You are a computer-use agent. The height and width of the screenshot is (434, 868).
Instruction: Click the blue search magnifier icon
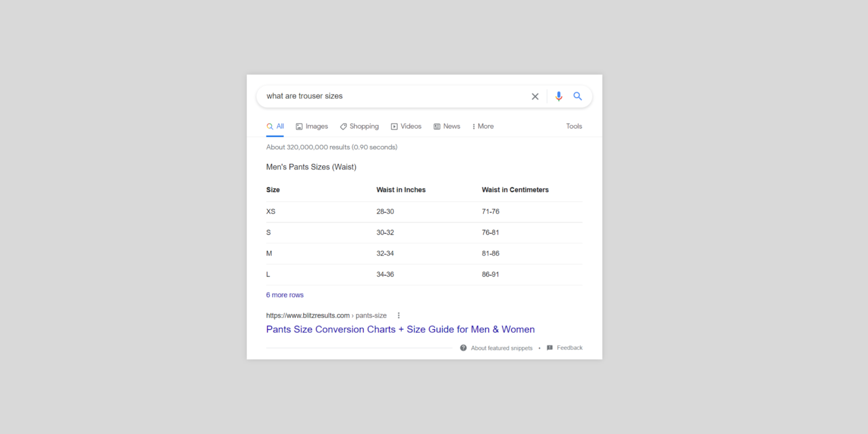[x=577, y=96]
